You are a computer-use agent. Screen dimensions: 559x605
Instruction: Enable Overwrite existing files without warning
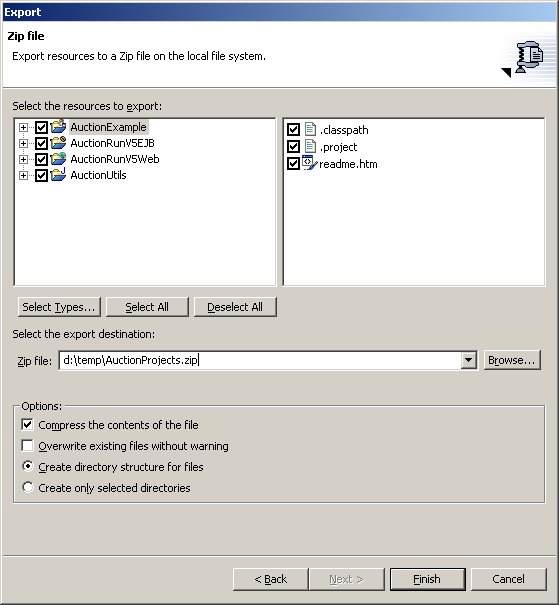click(x=27, y=446)
